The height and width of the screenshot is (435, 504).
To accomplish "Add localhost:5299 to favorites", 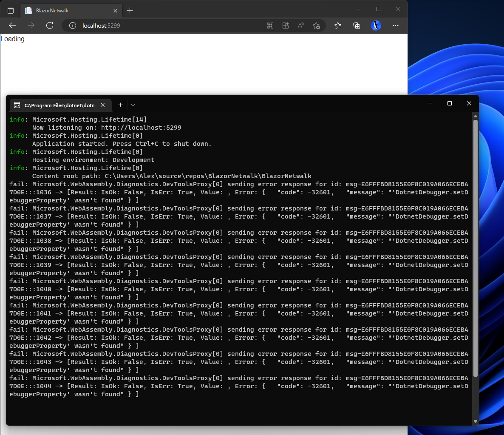I will tap(316, 26).
